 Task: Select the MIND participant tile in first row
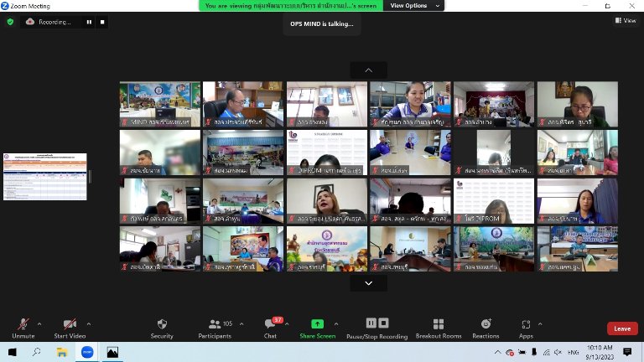(x=160, y=104)
